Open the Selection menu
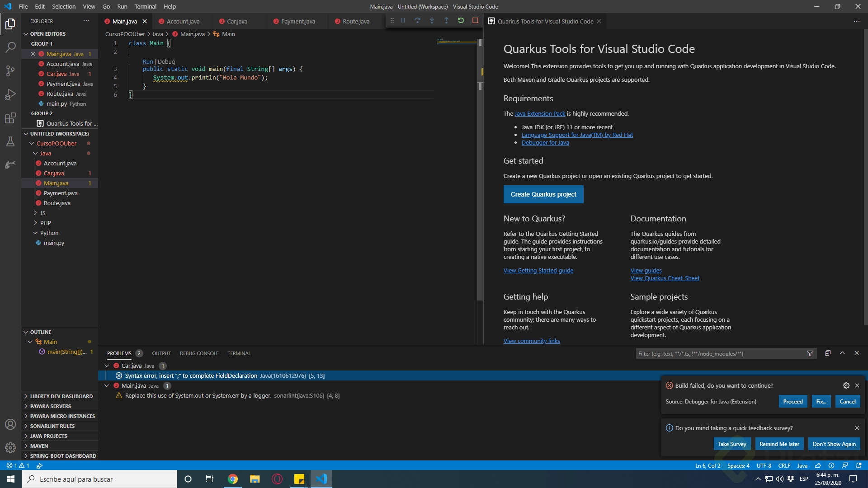Screen dimensions: 868x488 63,6
